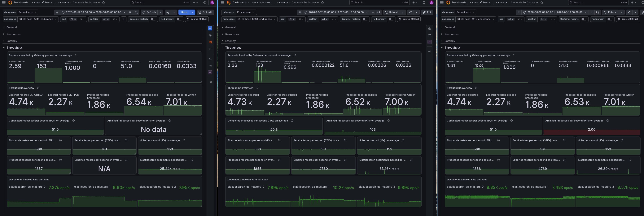
Task: Open JSON model braces icon in 8736 sidebar
Action: (210, 49)
